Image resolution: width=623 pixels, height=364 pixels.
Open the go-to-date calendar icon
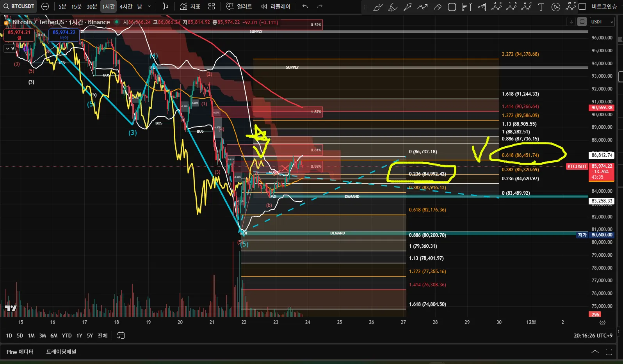121,336
